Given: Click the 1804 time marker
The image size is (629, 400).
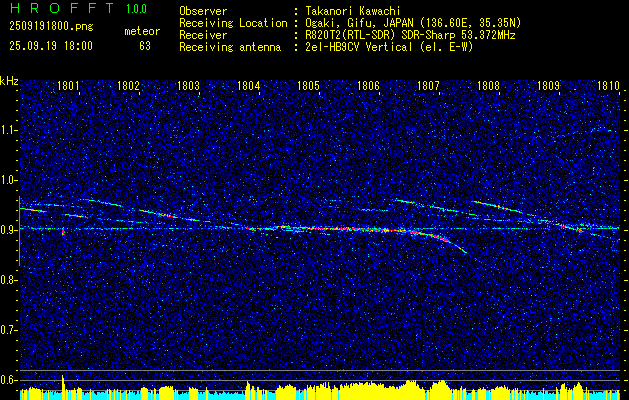Looking at the screenshot, I should click(x=249, y=86).
